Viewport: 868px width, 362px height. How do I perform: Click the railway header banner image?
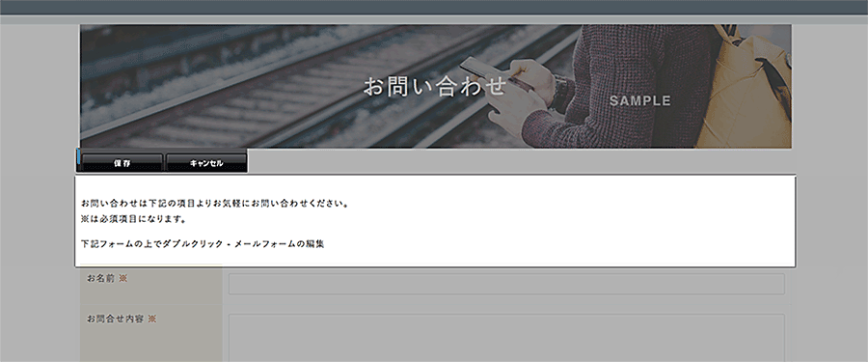pos(436,87)
